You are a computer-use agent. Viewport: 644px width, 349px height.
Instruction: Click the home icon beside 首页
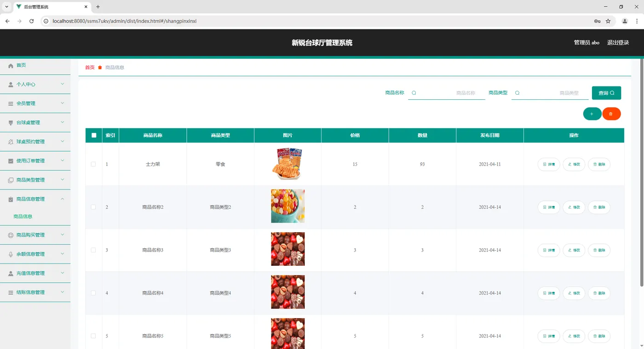pos(11,66)
